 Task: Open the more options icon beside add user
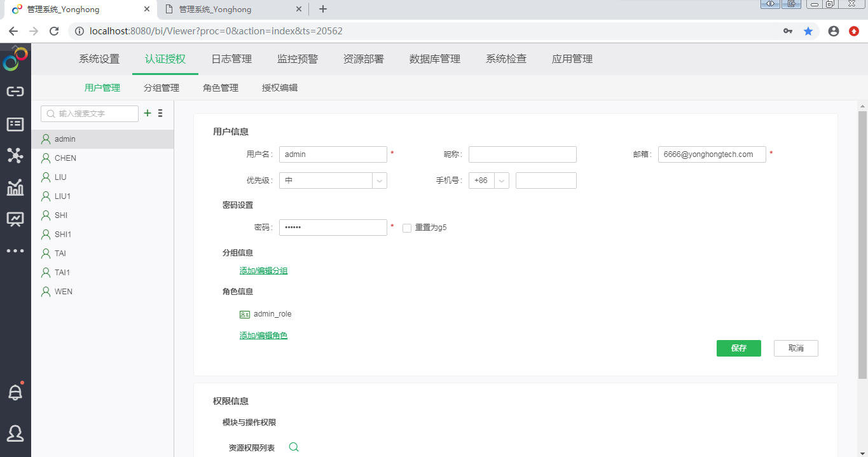tap(160, 113)
